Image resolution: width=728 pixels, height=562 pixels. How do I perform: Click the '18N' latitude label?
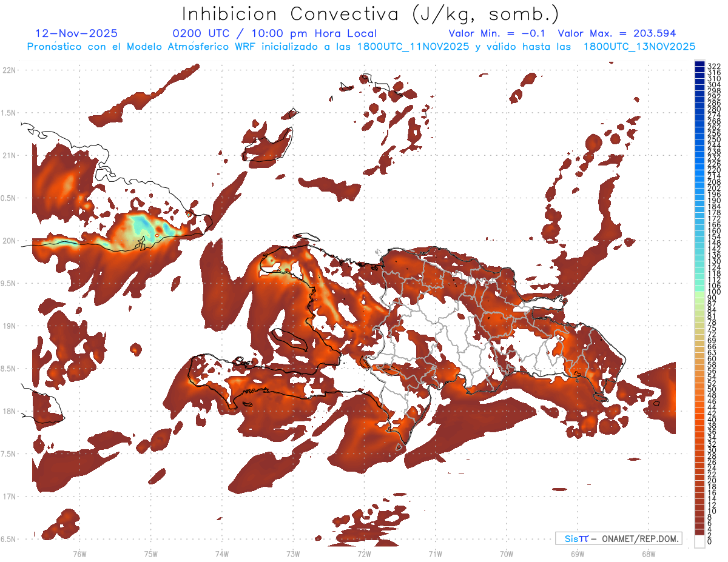point(9,412)
